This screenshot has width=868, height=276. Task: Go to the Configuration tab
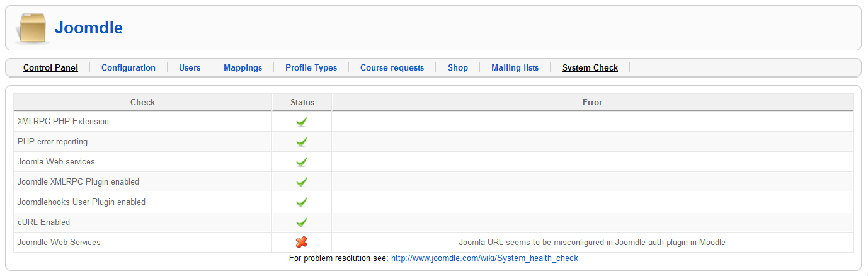click(128, 68)
